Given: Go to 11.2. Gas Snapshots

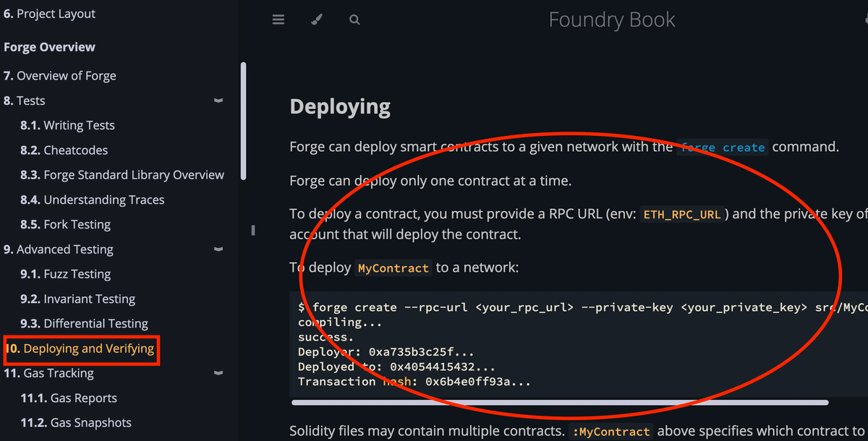Looking at the screenshot, I should pos(75,423).
